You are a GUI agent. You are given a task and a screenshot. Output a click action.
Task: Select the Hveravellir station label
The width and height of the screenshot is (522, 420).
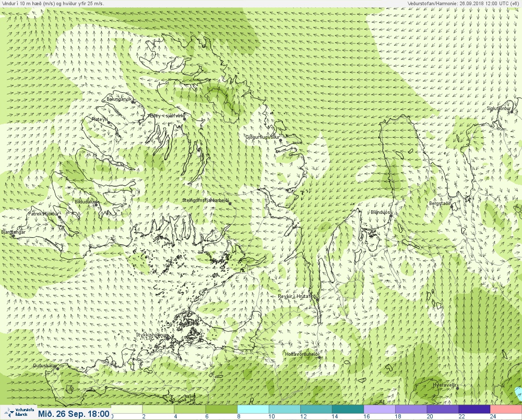point(445,385)
